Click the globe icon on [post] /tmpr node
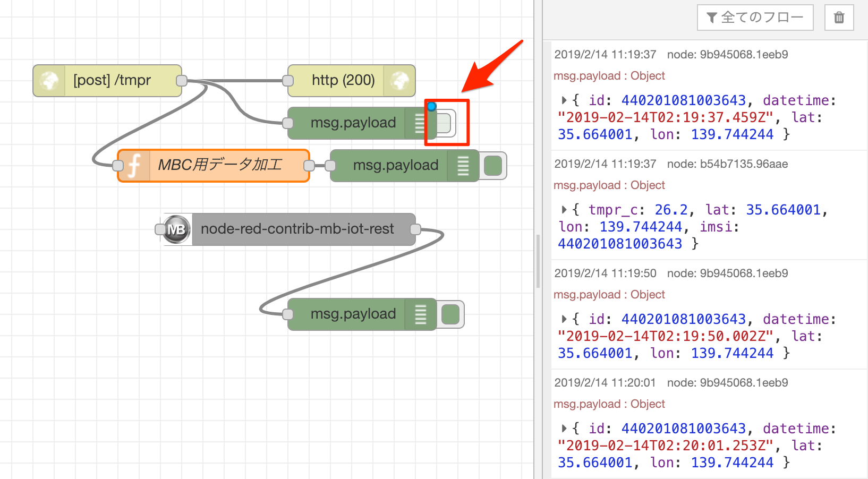The width and height of the screenshot is (868, 479). tap(49, 81)
